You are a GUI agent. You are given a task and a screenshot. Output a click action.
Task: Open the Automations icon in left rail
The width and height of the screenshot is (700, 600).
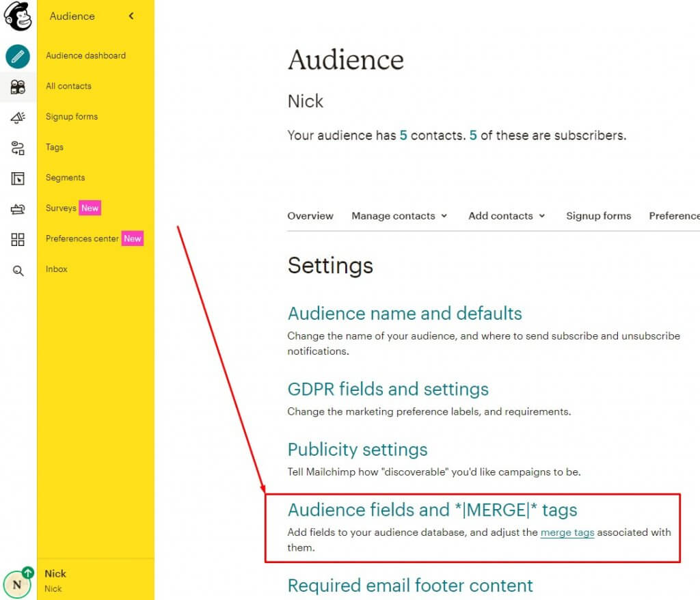point(18,148)
